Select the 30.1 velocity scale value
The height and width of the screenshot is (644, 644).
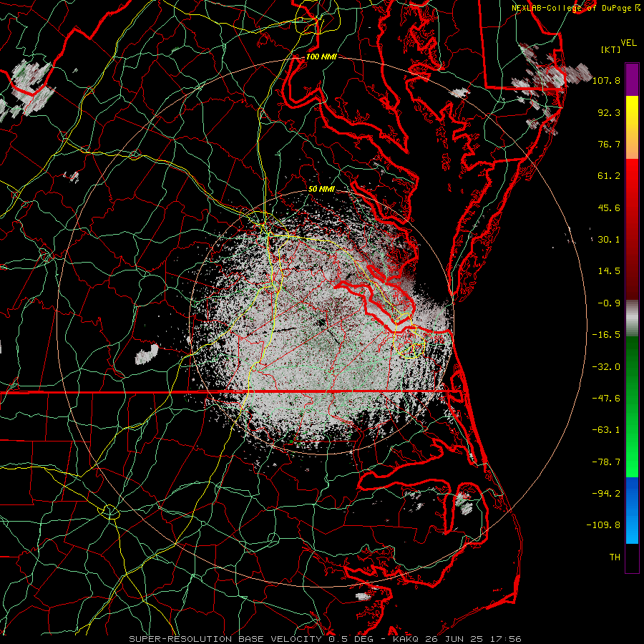pyautogui.click(x=609, y=239)
